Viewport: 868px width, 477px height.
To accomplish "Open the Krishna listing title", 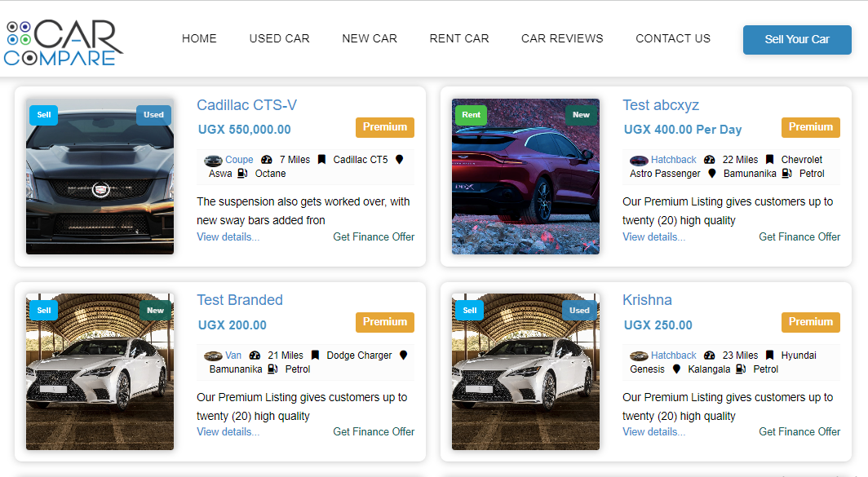I will [647, 300].
